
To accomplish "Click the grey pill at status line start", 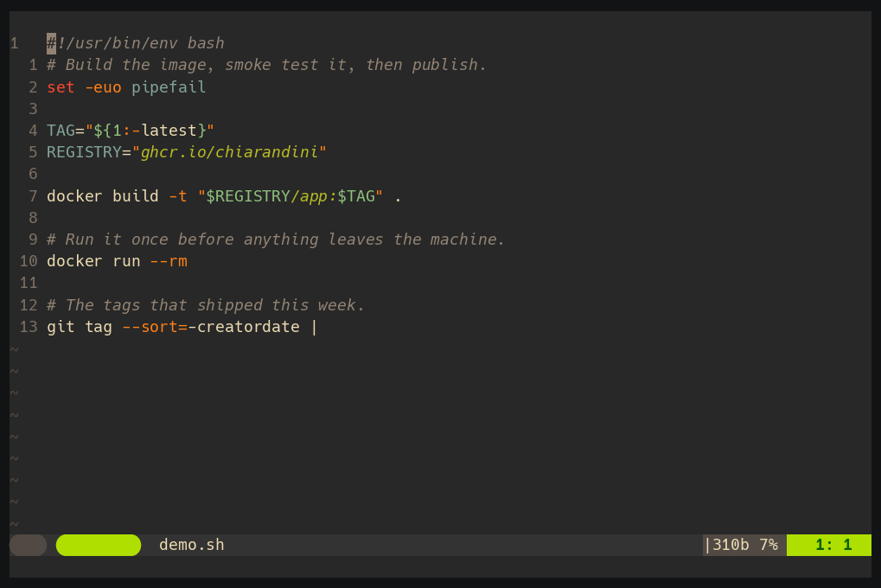I will [28, 546].
